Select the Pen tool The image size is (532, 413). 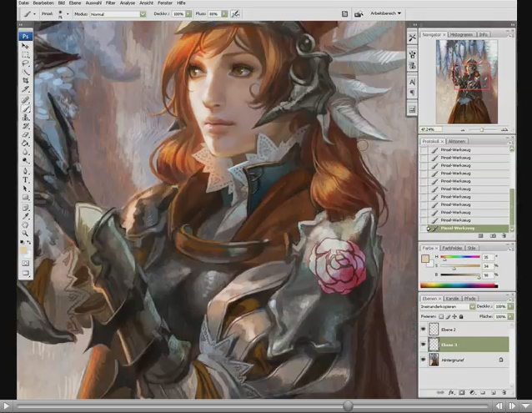[25, 171]
